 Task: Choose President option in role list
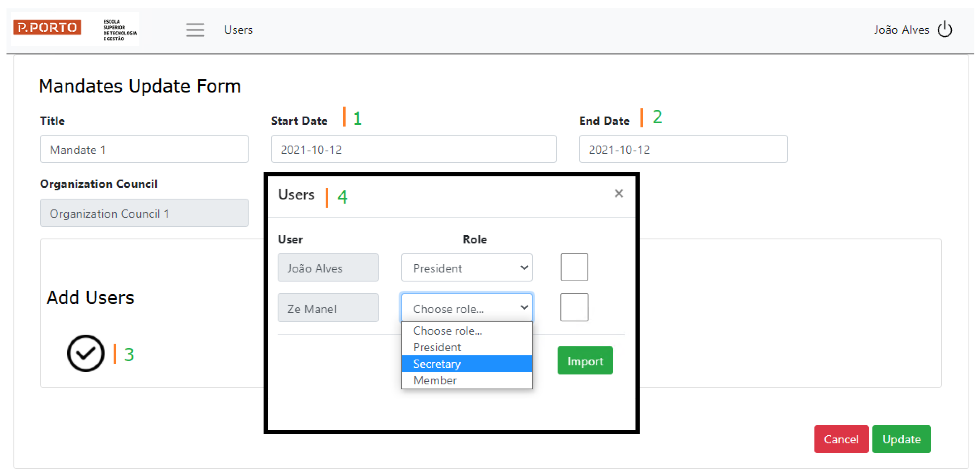pyautogui.click(x=467, y=347)
